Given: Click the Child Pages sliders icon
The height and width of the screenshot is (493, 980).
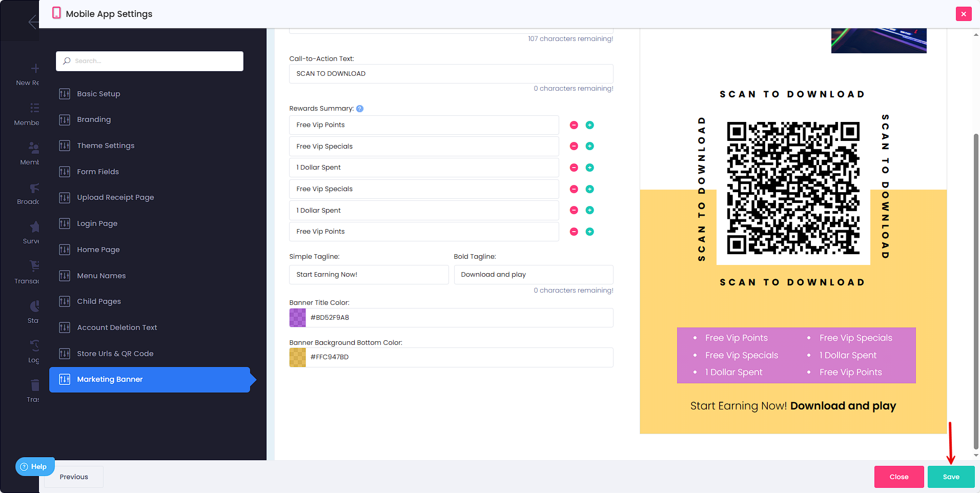Looking at the screenshot, I should (x=65, y=301).
